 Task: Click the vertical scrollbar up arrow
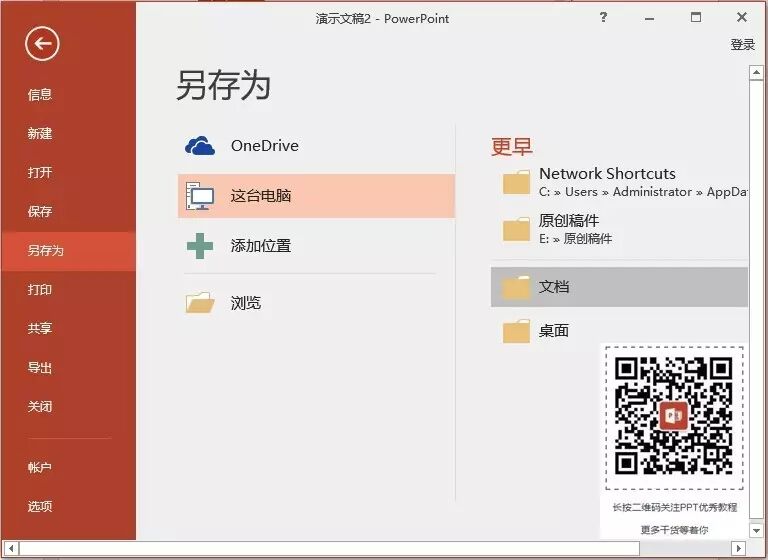(x=756, y=73)
